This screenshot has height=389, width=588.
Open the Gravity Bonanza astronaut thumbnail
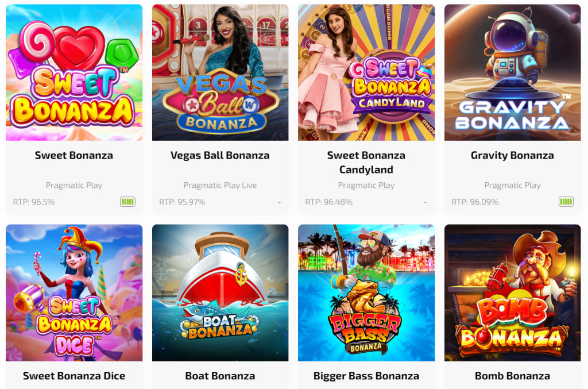[513, 72]
